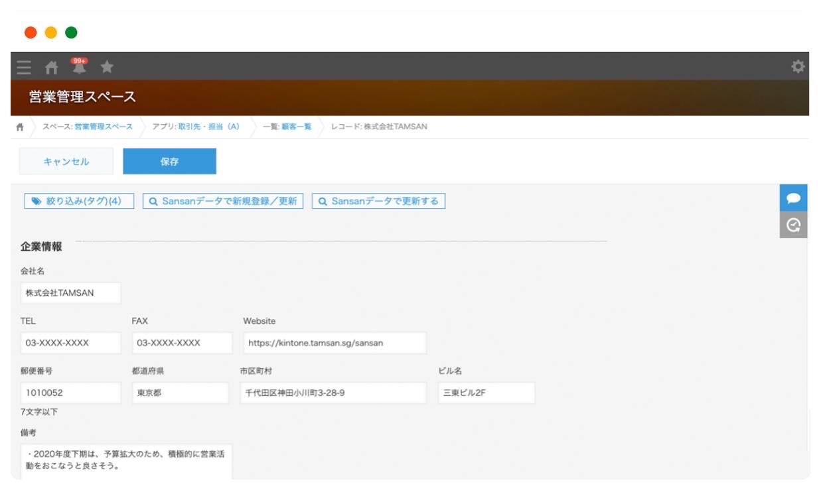Click the FAX input field
Viewport: 823px width, 504px height.
point(183,343)
